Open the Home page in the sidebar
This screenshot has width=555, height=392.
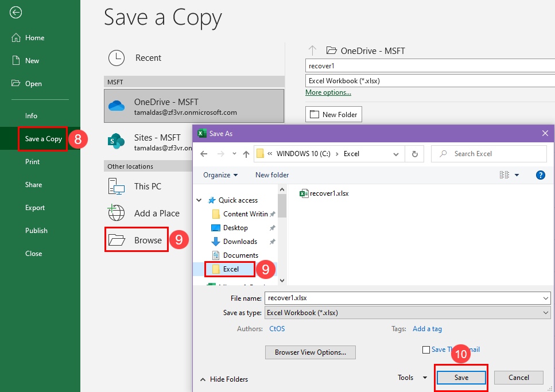click(x=28, y=37)
